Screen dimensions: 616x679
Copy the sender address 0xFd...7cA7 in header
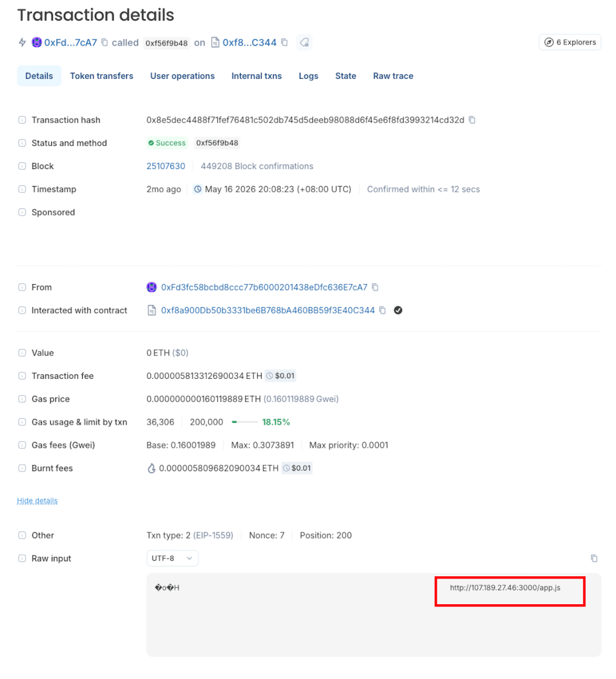(x=104, y=42)
